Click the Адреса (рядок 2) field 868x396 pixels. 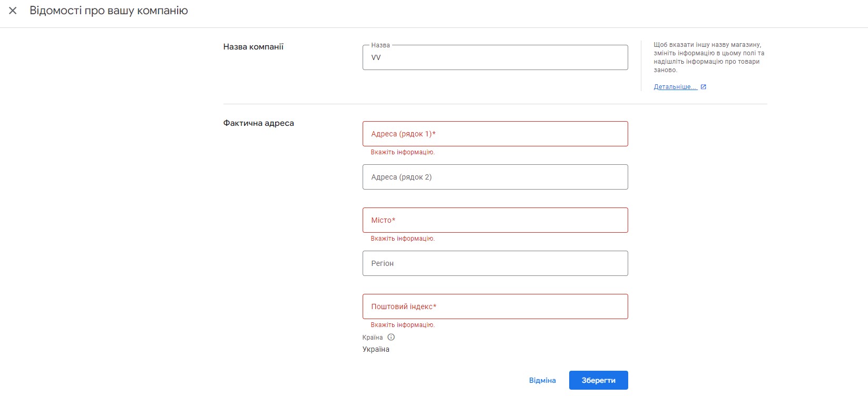[x=495, y=177]
